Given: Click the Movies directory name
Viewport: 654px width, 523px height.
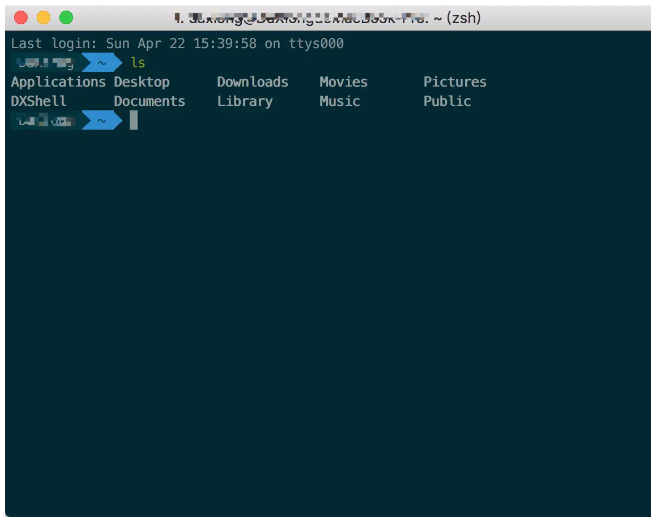Looking at the screenshot, I should point(344,82).
